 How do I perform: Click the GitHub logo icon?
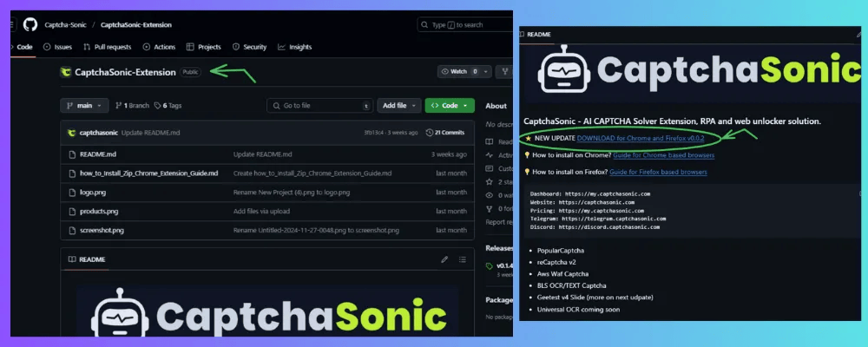[x=32, y=24]
